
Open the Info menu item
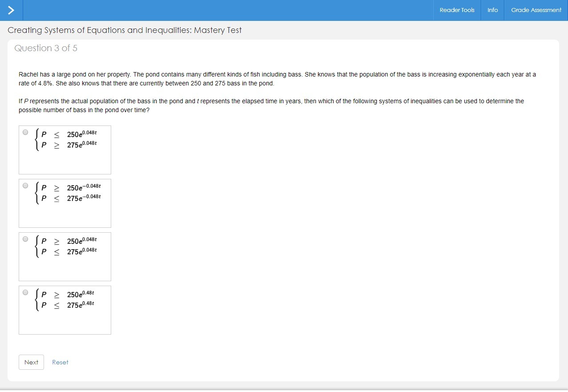pos(492,10)
